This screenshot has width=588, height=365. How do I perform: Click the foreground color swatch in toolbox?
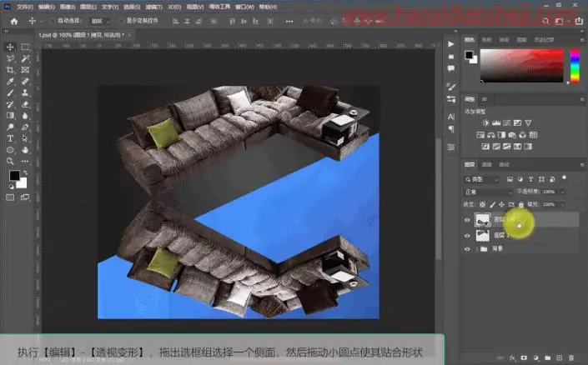[x=14, y=175]
